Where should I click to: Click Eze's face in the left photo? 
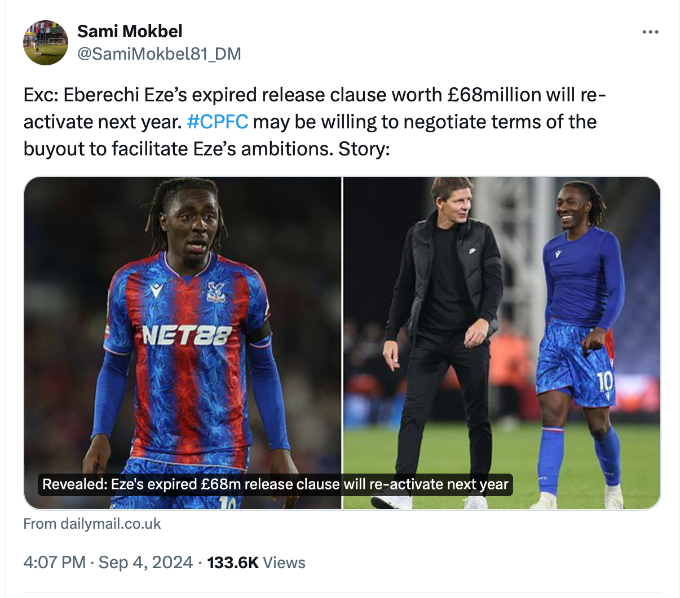click(x=188, y=228)
